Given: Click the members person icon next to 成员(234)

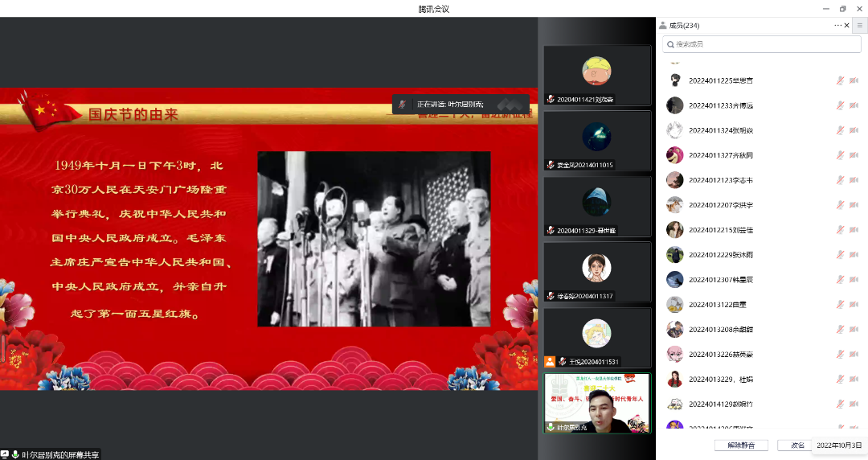Looking at the screenshot, I should click(x=662, y=26).
